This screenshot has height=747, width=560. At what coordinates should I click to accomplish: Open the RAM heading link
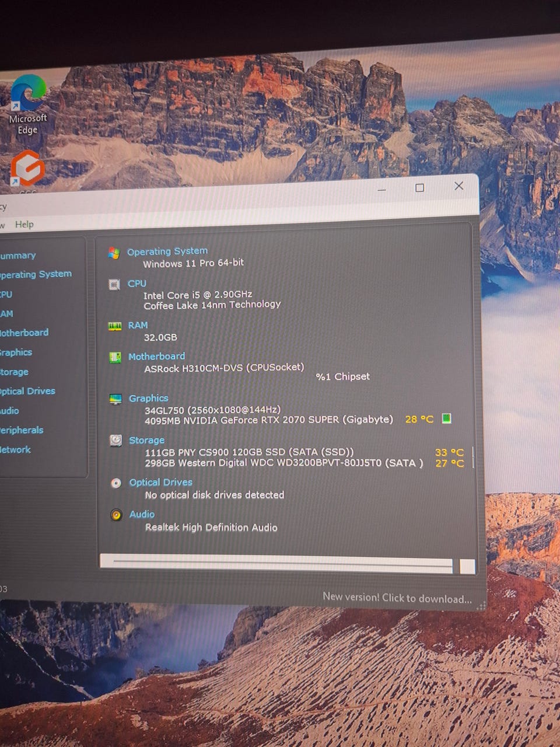tap(138, 325)
